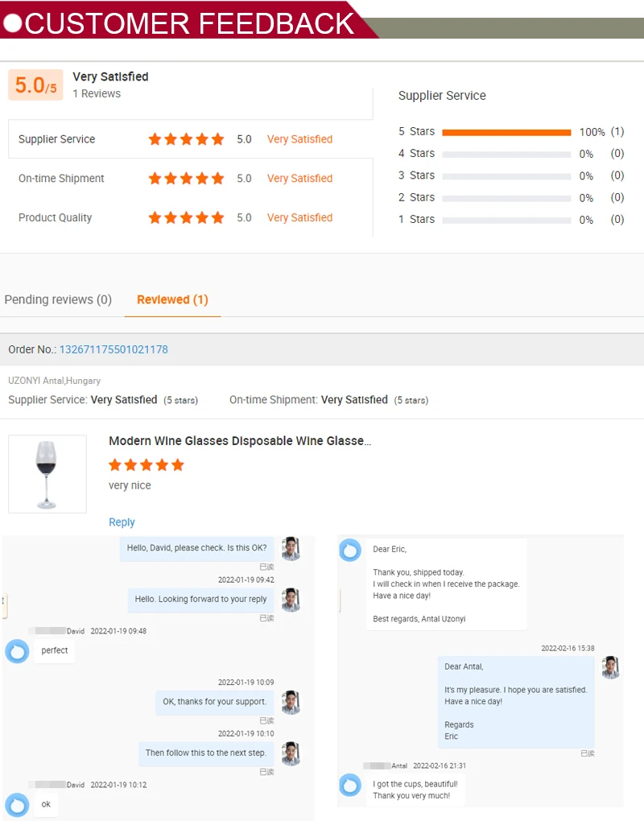Click the 4 Stars empty rating bar
This screenshot has height=821, width=644.
pyautogui.click(x=506, y=154)
